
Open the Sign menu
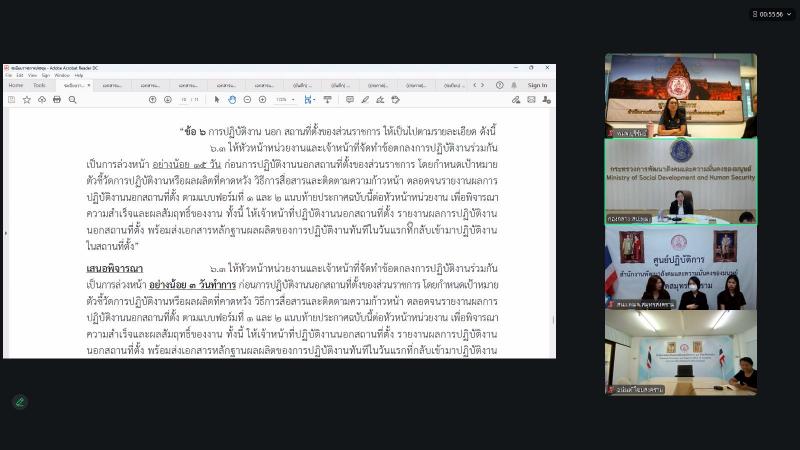pos(46,76)
